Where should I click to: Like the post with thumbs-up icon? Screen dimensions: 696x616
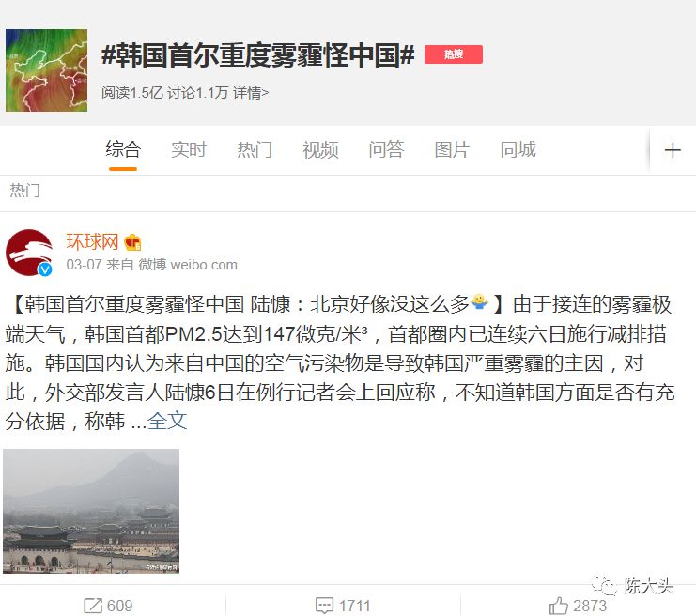click(559, 606)
